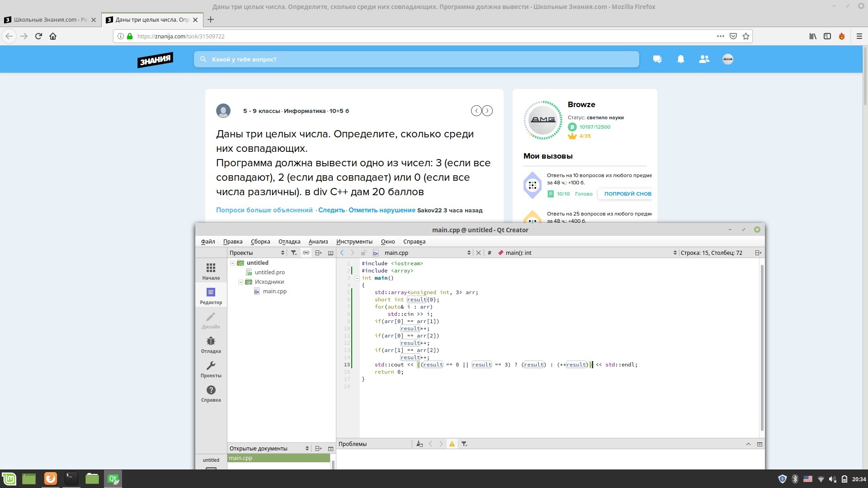
Task: Clear the Проблемы issues list
Action: coord(420,444)
